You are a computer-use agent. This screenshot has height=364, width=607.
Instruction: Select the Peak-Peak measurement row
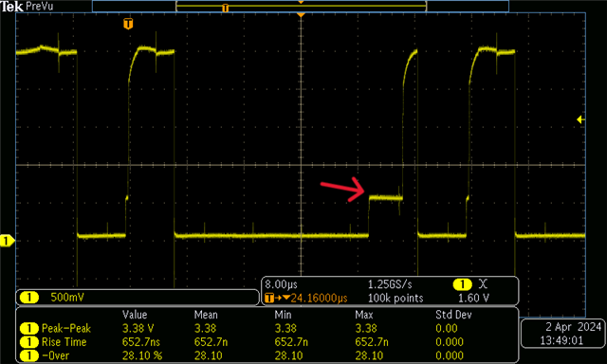pyautogui.click(x=267, y=328)
